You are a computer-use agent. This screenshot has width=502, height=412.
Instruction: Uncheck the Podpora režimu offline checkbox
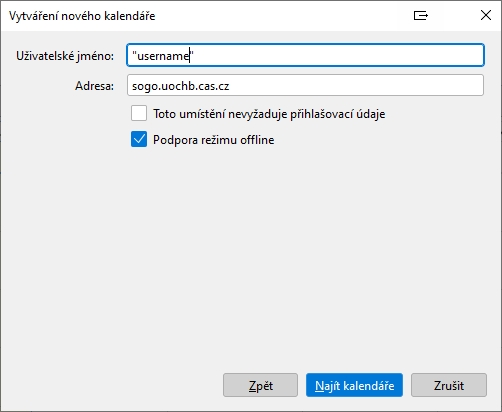point(139,139)
